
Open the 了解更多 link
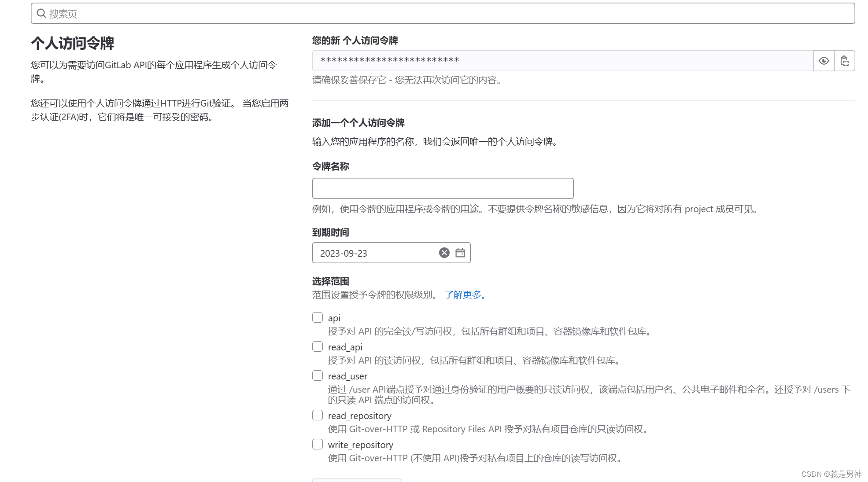coord(465,295)
